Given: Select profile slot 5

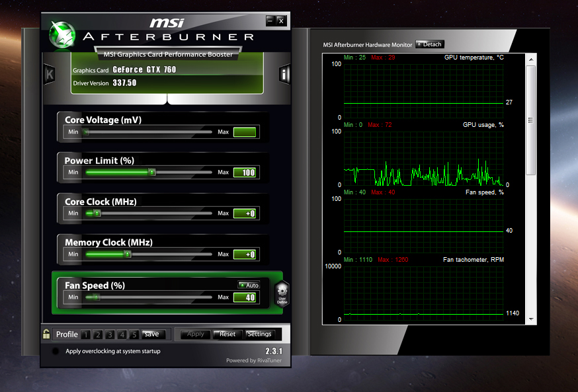Looking at the screenshot, I should coord(134,334).
